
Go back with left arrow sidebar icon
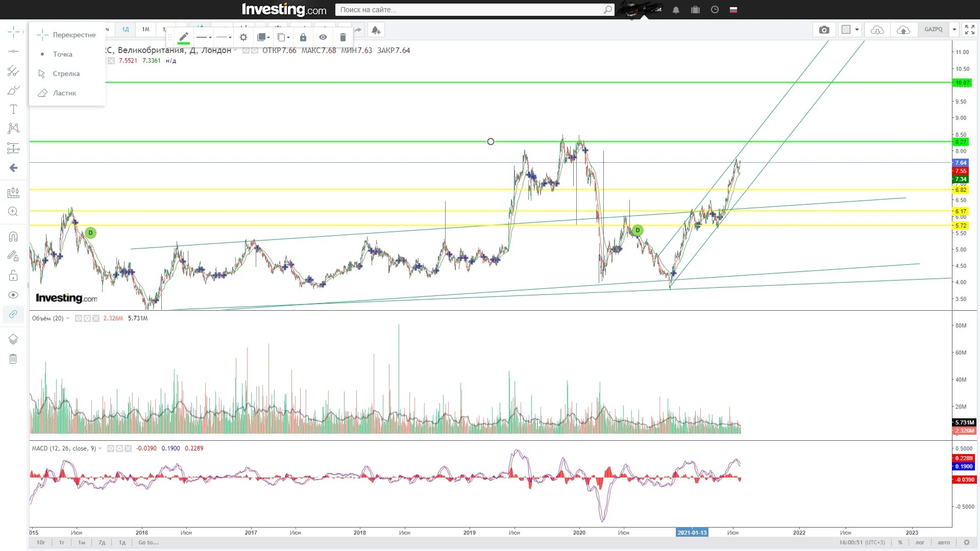[13, 168]
